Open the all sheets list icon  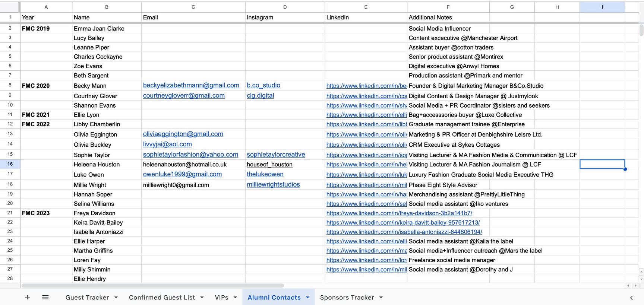(x=45, y=297)
